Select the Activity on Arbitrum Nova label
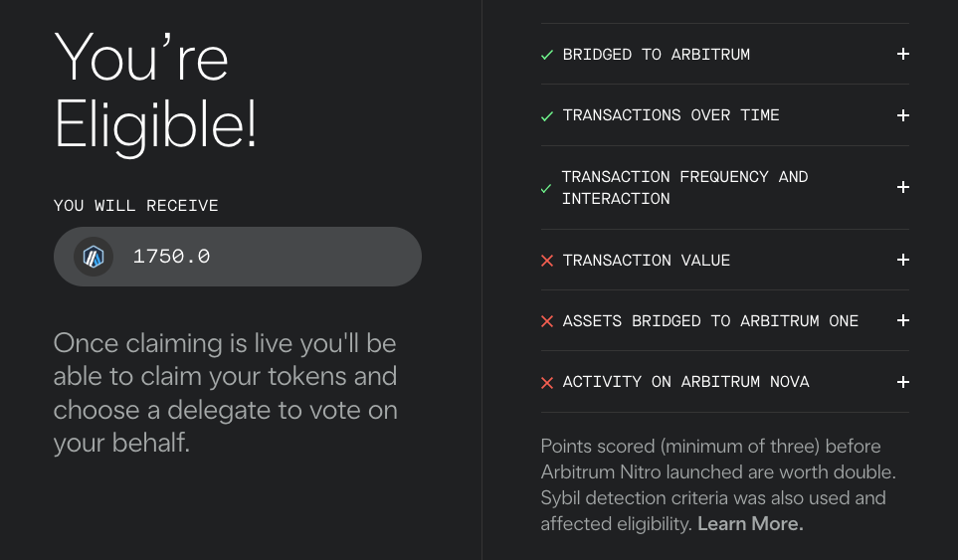The image size is (958, 560). tap(685, 383)
